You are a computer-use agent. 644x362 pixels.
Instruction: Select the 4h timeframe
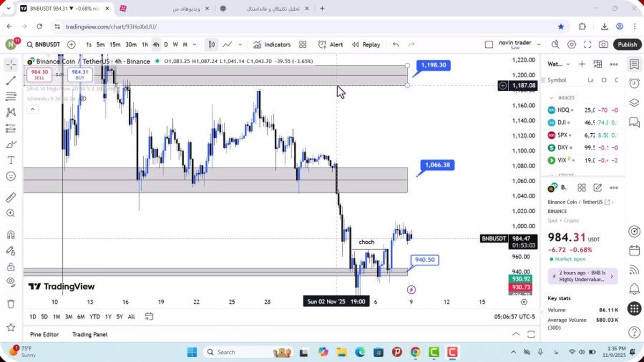pyautogui.click(x=156, y=45)
